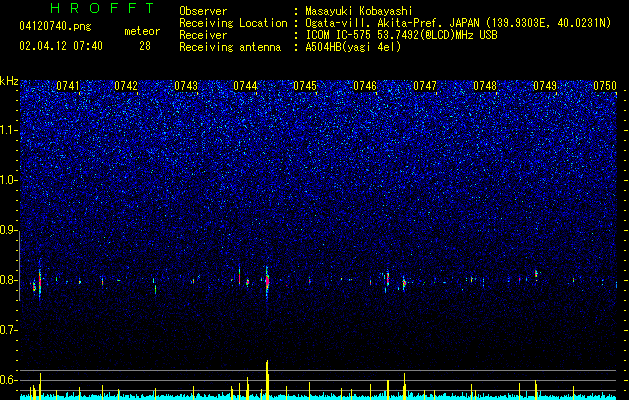Click the 0742 time marker
Screen dimensions: 629x400
pos(126,86)
